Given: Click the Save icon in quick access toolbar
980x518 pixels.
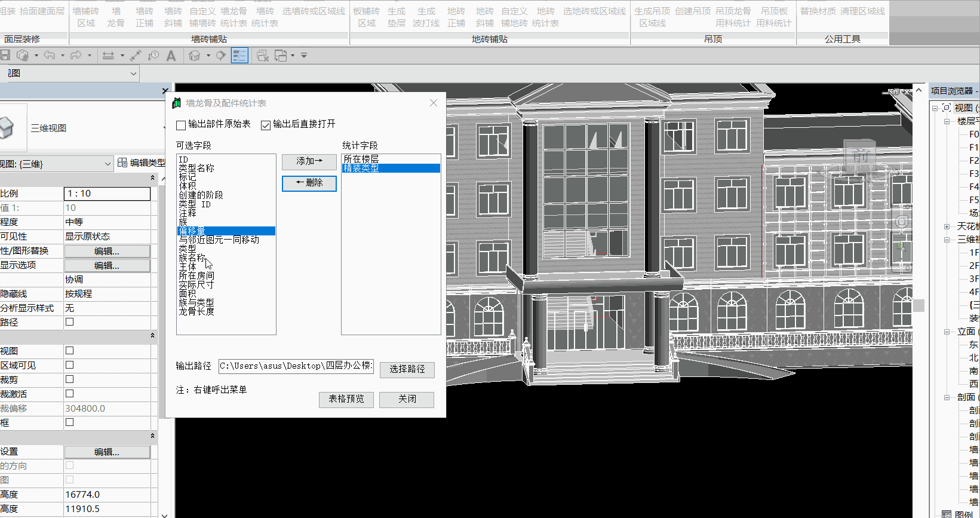Looking at the screenshot, I should pyautogui.click(x=5, y=56).
